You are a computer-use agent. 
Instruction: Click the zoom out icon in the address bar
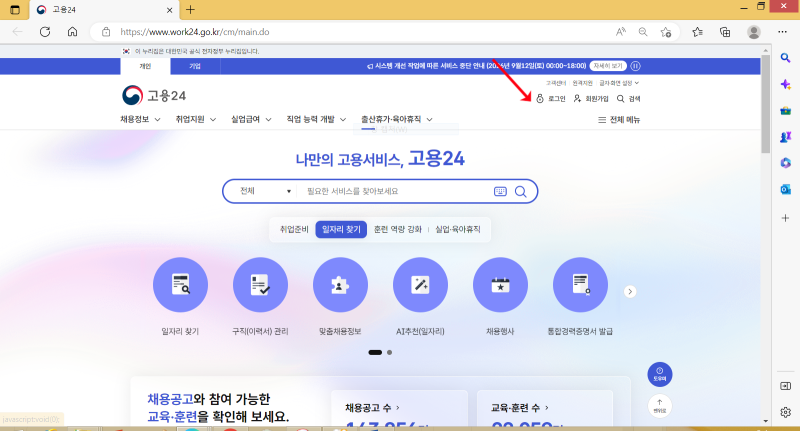(x=643, y=32)
